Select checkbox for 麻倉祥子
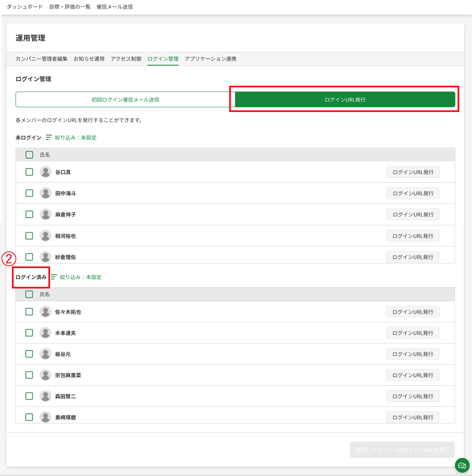472x476 pixels. click(29, 215)
